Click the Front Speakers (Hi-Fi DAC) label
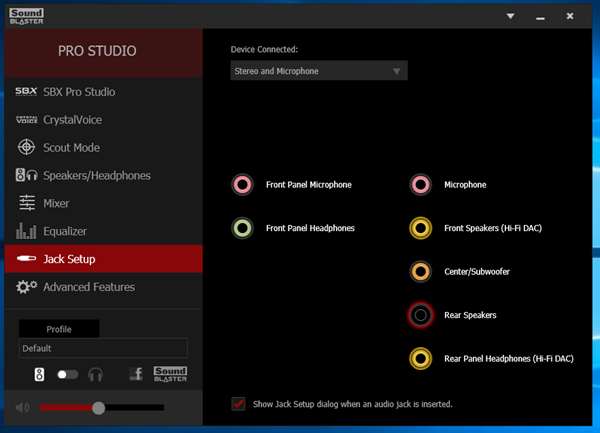The height and width of the screenshot is (433, 600). click(493, 228)
